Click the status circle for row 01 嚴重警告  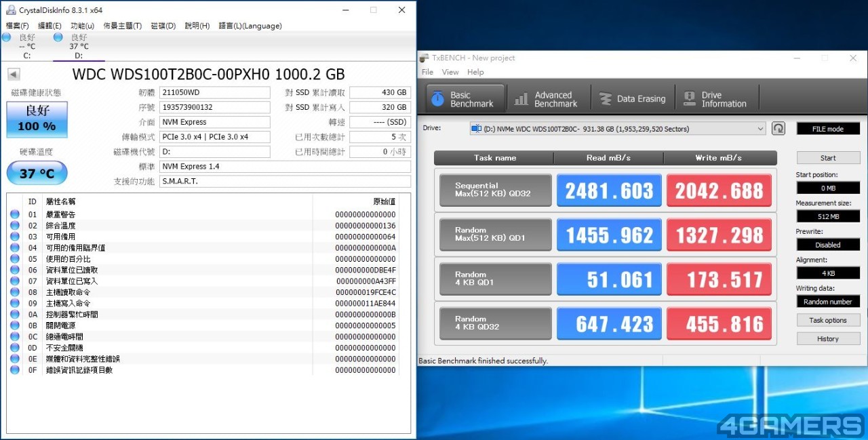15,214
